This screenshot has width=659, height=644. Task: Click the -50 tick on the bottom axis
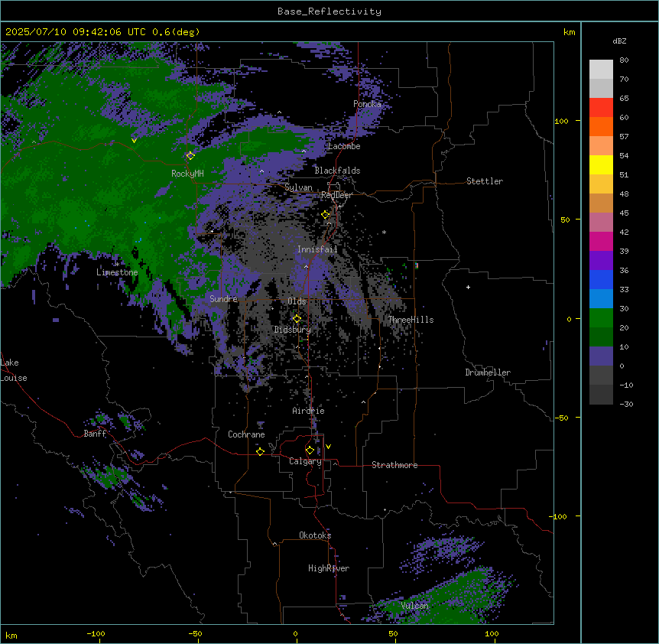click(195, 633)
